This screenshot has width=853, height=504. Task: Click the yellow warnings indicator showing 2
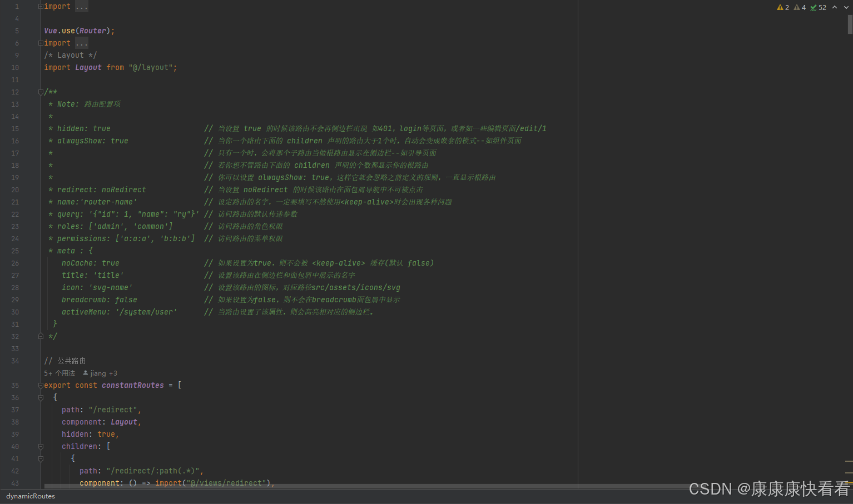click(x=783, y=7)
